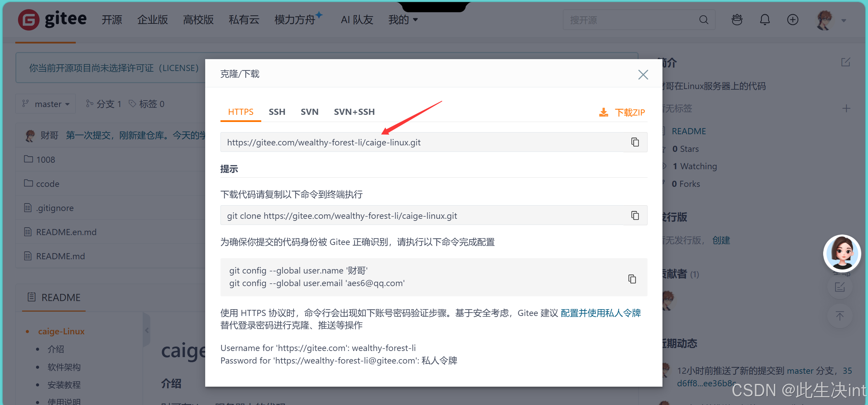This screenshot has width=868, height=405.
Task: Switch to the SVN+SSH tab
Action: pyautogui.click(x=354, y=112)
